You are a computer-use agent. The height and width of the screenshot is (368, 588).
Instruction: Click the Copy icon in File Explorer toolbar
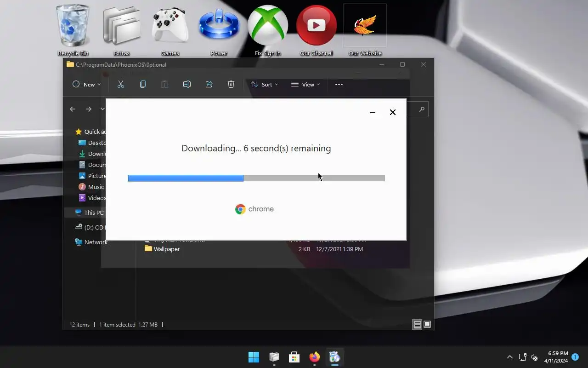click(143, 84)
